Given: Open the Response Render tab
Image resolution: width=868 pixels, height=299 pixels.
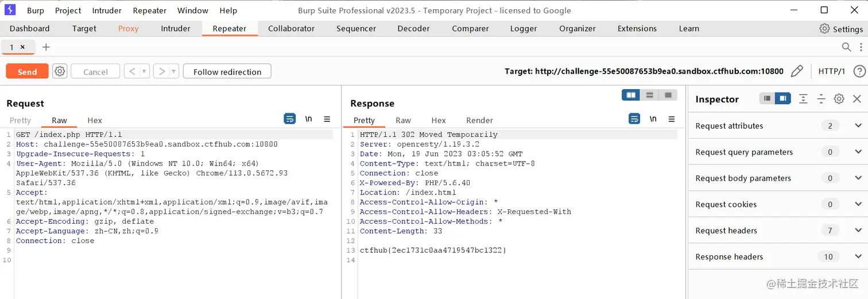Looking at the screenshot, I should pos(479,120).
